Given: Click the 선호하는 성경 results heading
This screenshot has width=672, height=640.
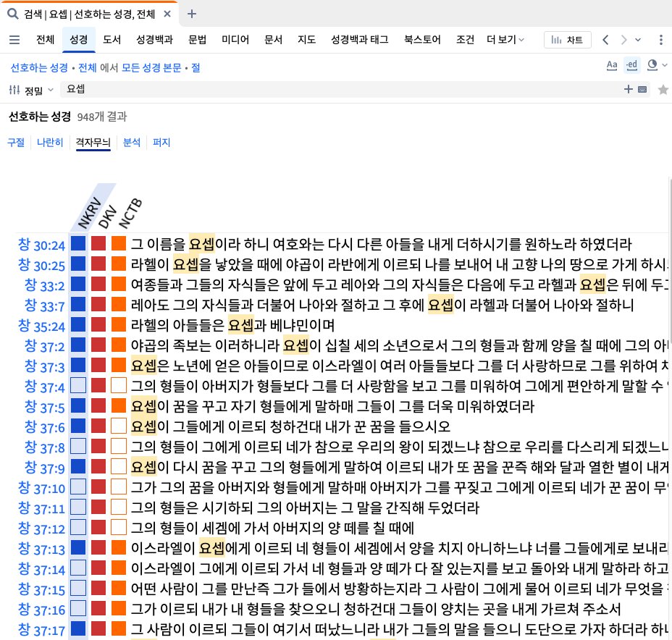Looking at the screenshot, I should [x=40, y=117].
